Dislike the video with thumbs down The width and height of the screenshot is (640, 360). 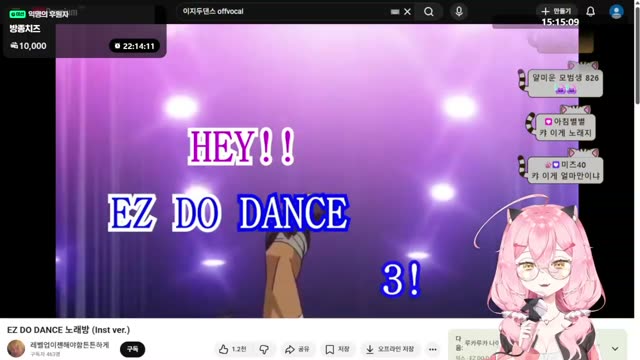[264, 349]
